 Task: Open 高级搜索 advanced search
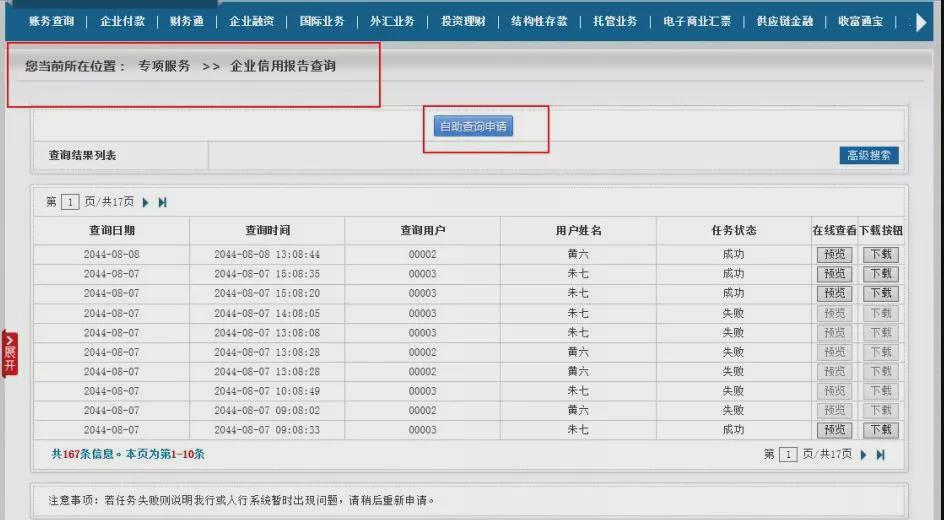pos(869,155)
